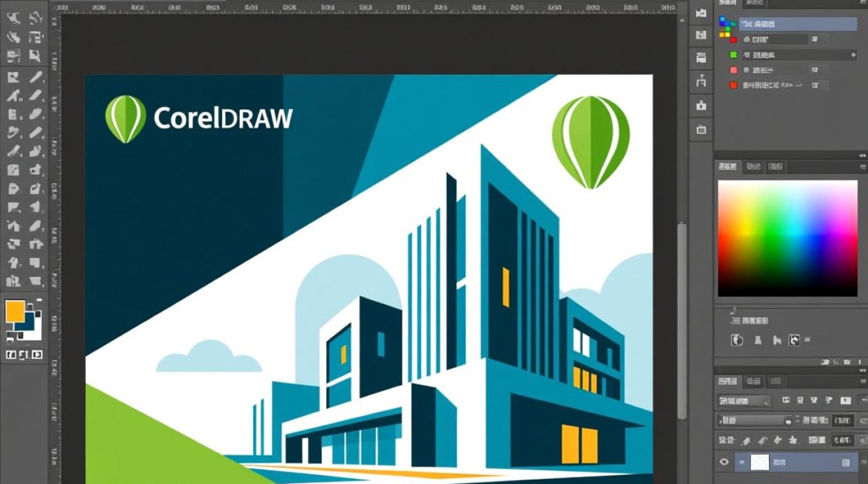Image resolution: width=868 pixels, height=484 pixels.
Task: Select the highlighted blue row atop the top-right panel
Action: pos(798,24)
